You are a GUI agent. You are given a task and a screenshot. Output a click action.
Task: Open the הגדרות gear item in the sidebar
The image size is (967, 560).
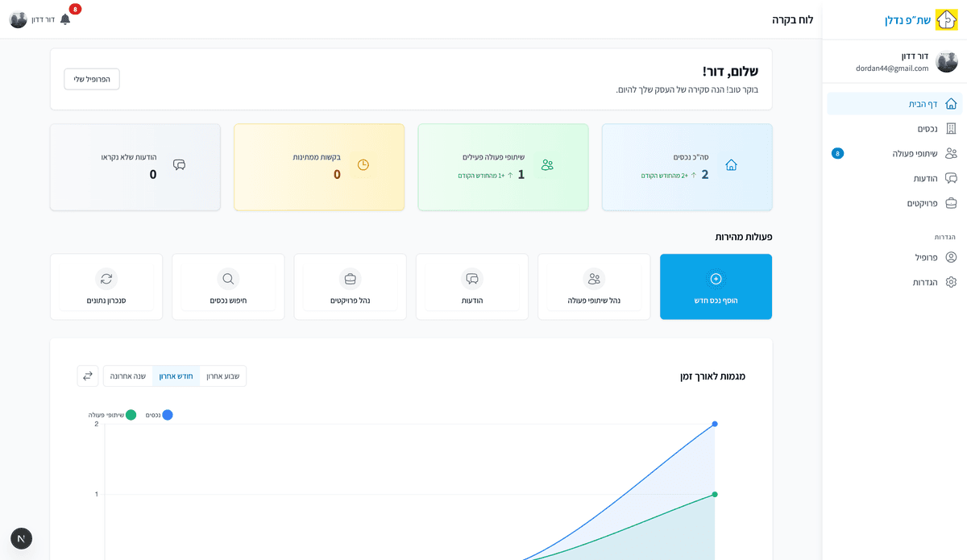(x=894, y=282)
